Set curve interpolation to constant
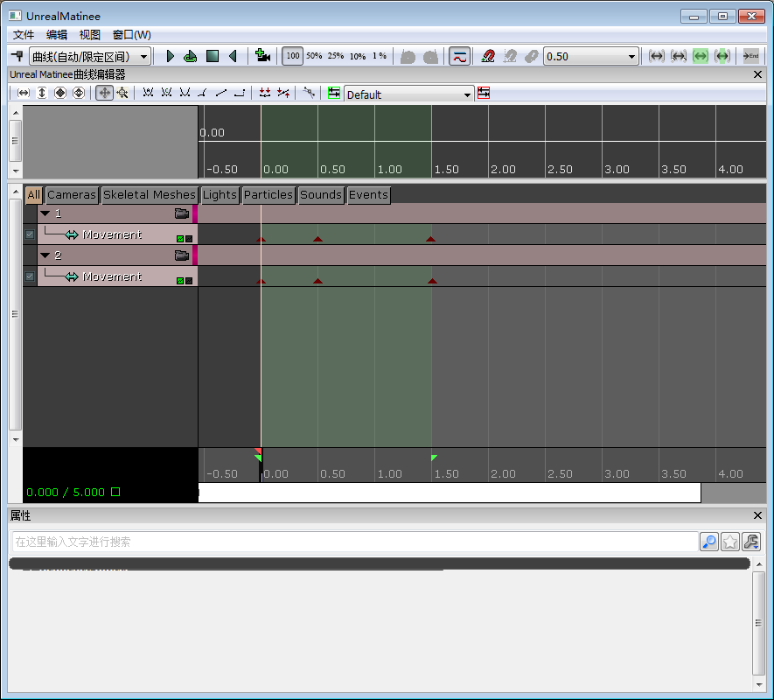The image size is (774, 700). 240,93
